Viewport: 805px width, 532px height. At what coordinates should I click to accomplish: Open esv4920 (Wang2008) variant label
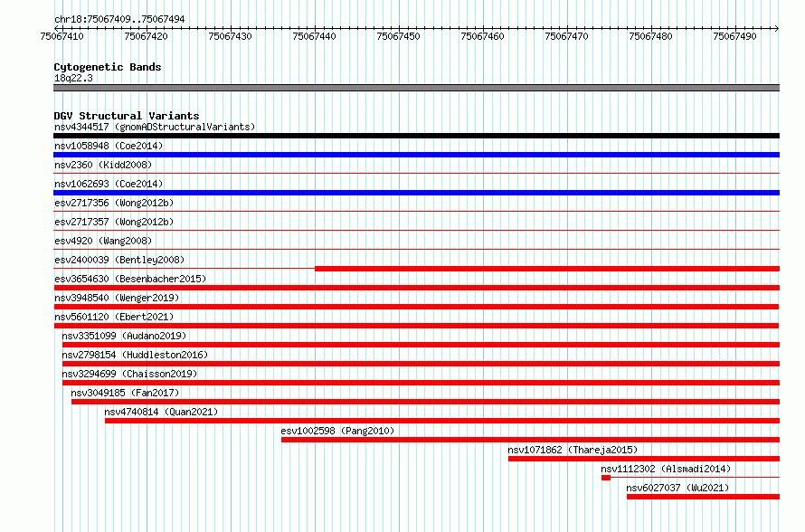[103, 241]
